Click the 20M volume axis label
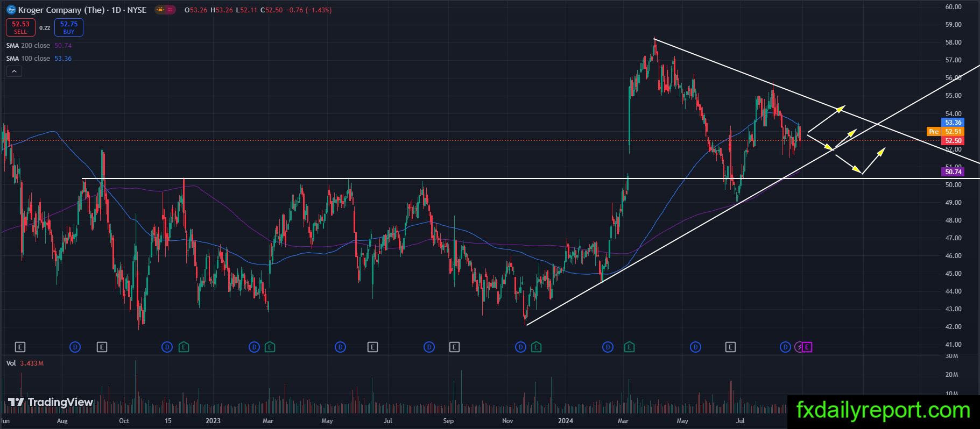Image resolution: width=980 pixels, height=429 pixels. tap(951, 375)
